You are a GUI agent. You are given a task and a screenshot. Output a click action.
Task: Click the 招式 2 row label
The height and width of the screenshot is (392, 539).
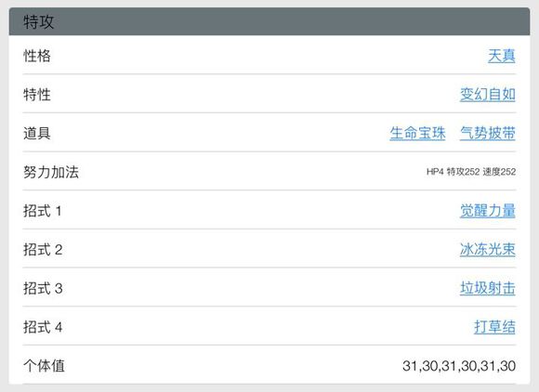click(x=43, y=250)
